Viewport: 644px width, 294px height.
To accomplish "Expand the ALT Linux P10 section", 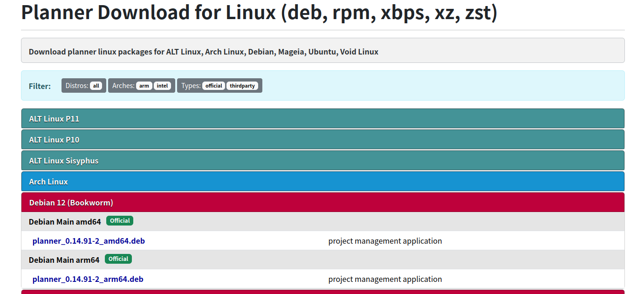I will click(x=322, y=140).
